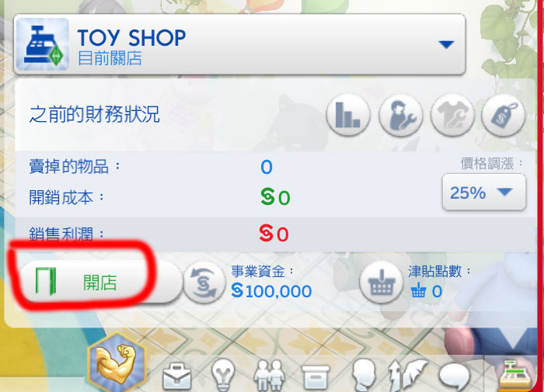Select the retail cash register tab
This screenshot has height=392, width=544.
(x=514, y=374)
